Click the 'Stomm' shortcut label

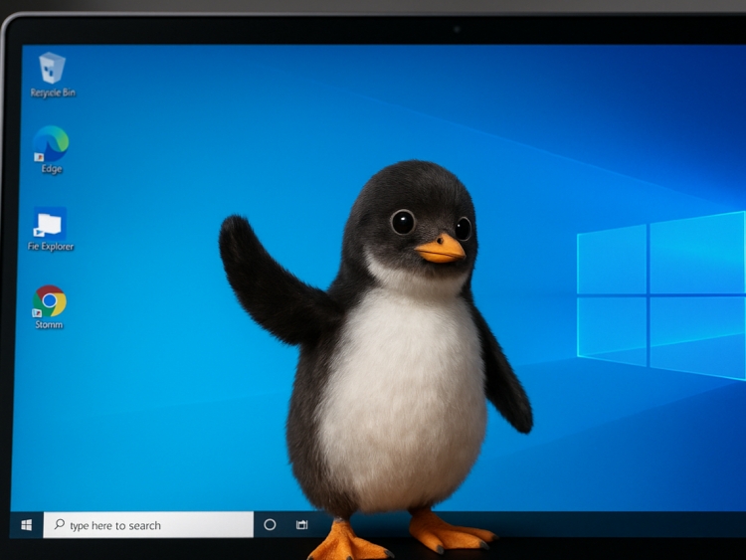point(50,324)
